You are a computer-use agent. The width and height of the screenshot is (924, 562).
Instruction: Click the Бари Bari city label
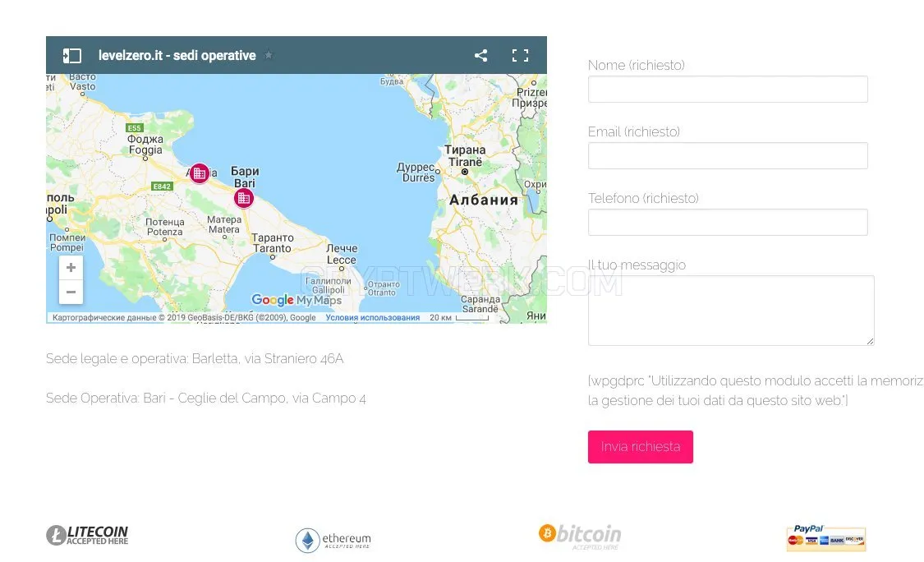[x=245, y=177]
